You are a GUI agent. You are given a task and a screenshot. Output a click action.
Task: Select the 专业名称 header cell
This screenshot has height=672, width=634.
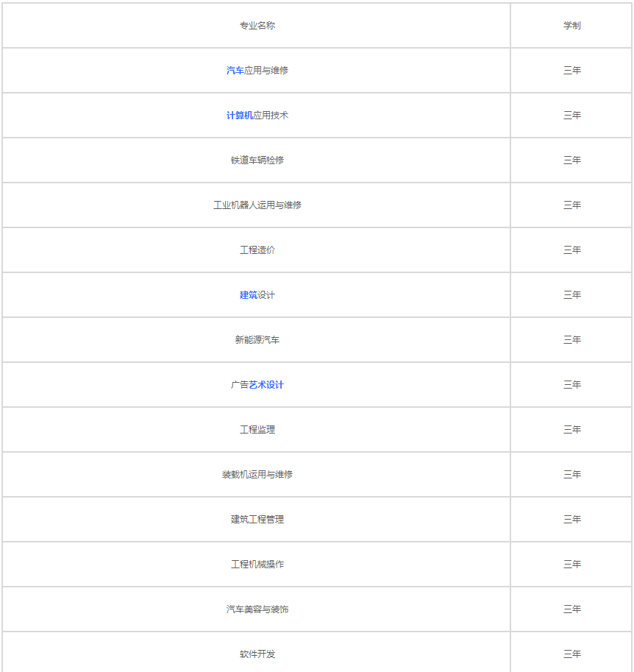point(257,26)
